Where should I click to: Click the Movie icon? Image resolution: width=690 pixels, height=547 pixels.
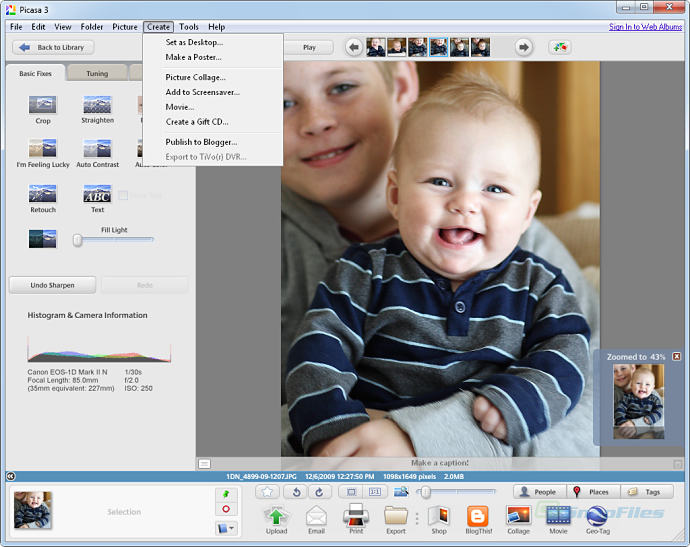[558, 516]
